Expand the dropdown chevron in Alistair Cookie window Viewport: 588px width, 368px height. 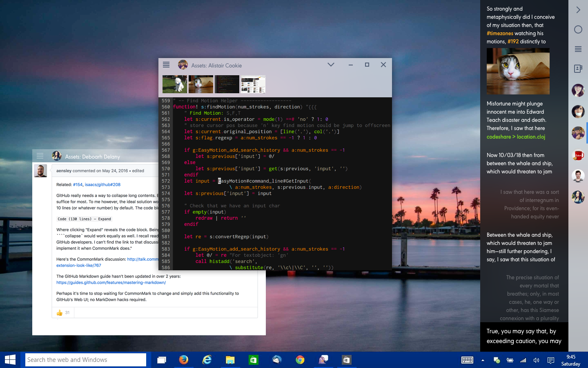331,65
